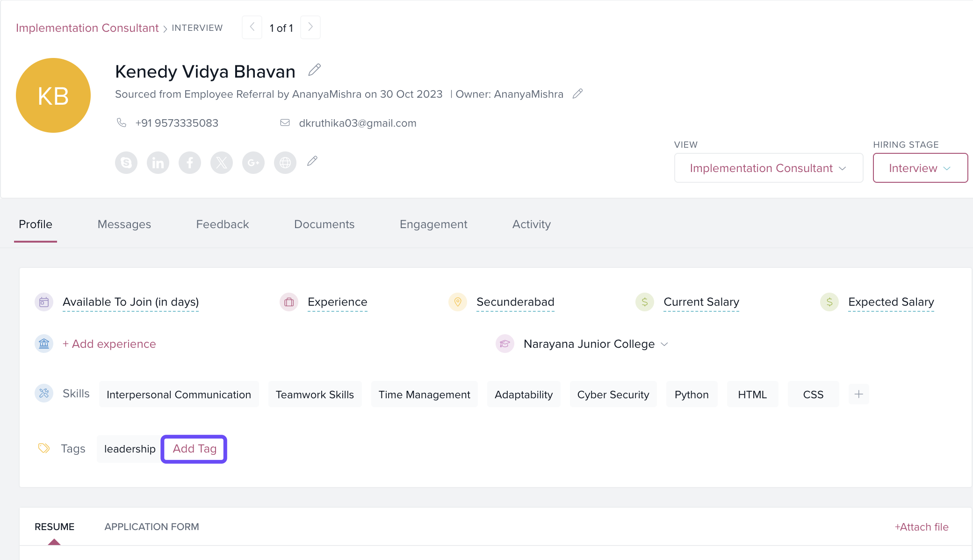Click the Expected Salary field
The height and width of the screenshot is (560, 973).
pos(891,302)
